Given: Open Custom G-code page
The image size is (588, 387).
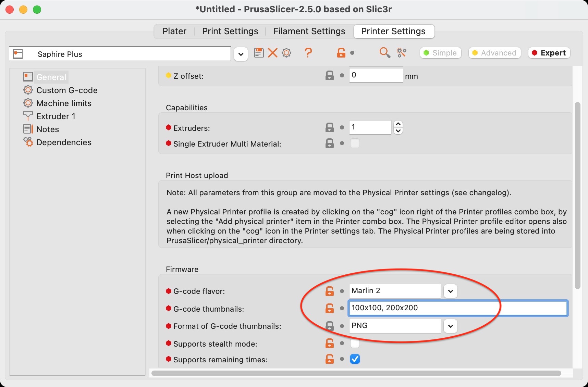Looking at the screenshot, I should tap(67, 90).
